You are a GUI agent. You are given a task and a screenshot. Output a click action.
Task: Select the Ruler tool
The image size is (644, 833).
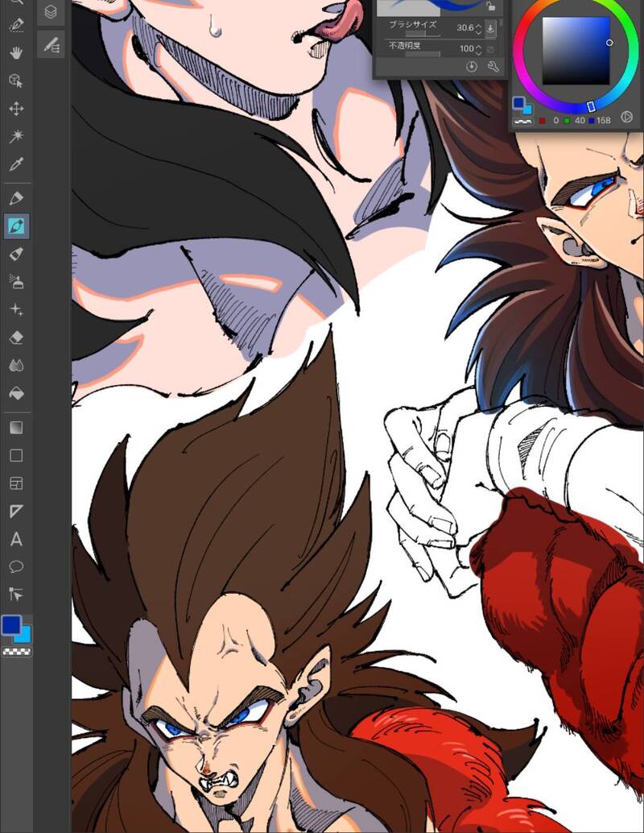click(x=16, y=511)
